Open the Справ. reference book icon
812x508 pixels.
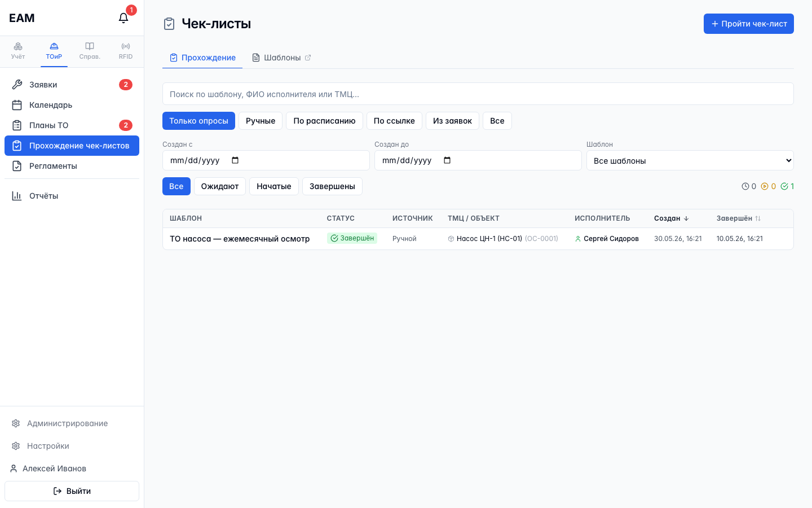[x=90, y=46]
